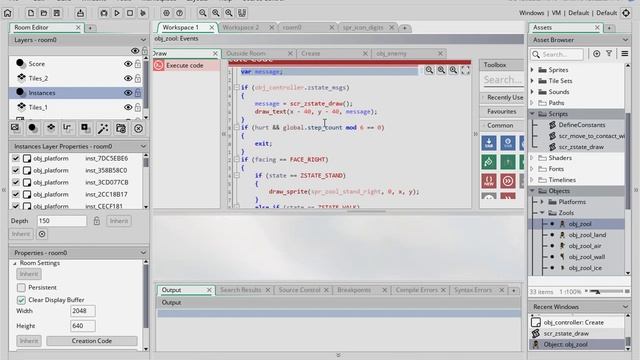Delete the selected layer with circle-x icon
The width and height of the screenshot is (640, 360).
[x=138, y=129]
